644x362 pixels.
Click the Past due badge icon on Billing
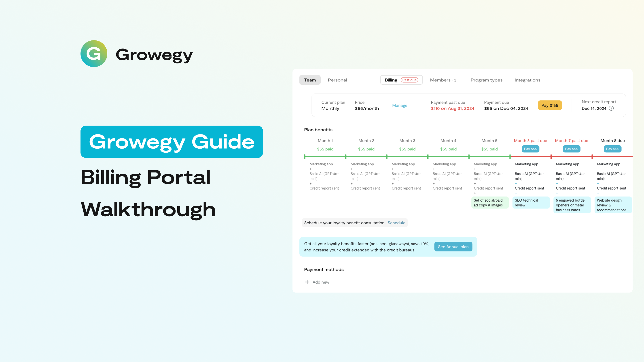pyautogui.click(x=409, y=80)
